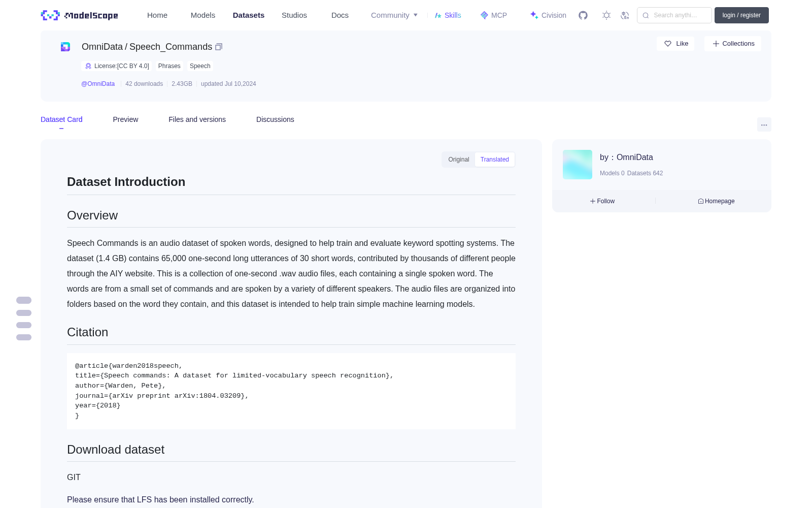Visit the OmniData Homepage
Viewport: 812px width, 508px height.
coord(716,201)
